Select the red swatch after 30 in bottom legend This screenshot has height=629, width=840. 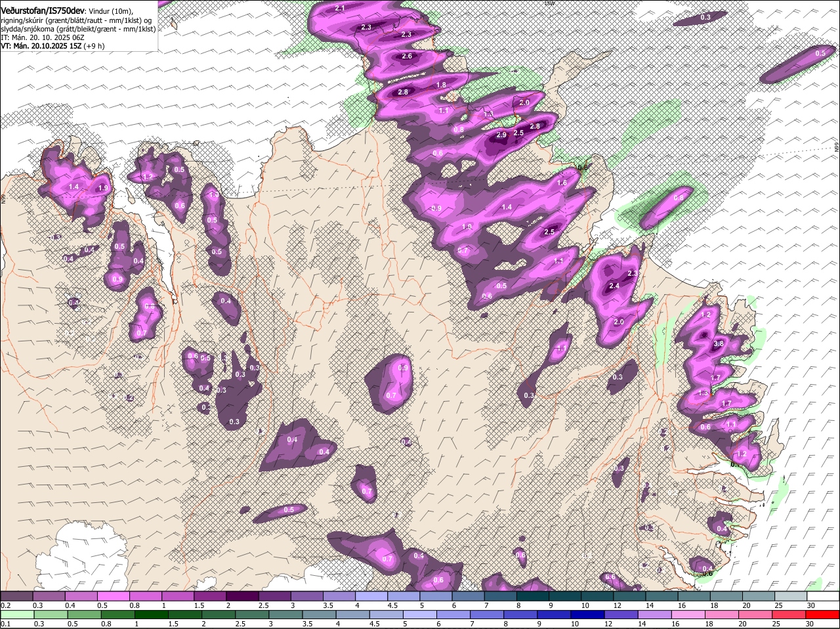(x=824, y=615)
